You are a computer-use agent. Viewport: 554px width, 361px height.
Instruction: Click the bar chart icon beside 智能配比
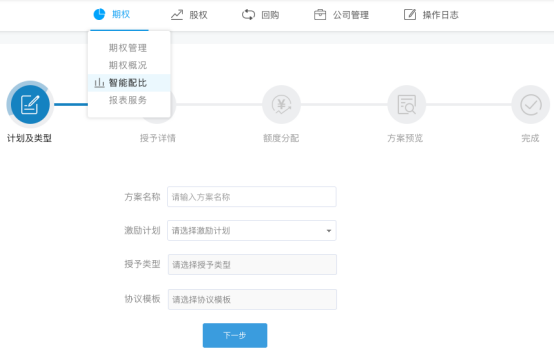point(99,83)
